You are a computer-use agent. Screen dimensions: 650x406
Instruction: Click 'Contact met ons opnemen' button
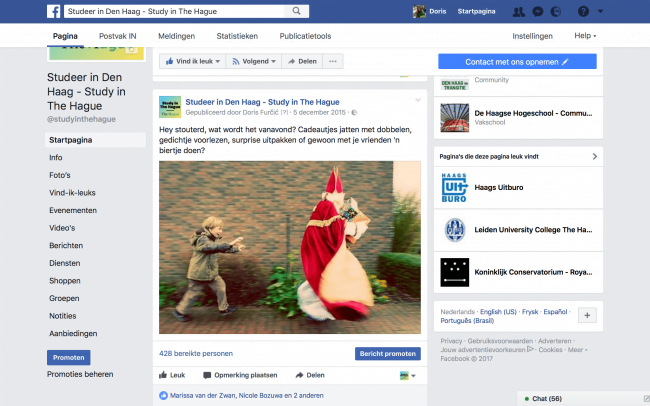517,61
